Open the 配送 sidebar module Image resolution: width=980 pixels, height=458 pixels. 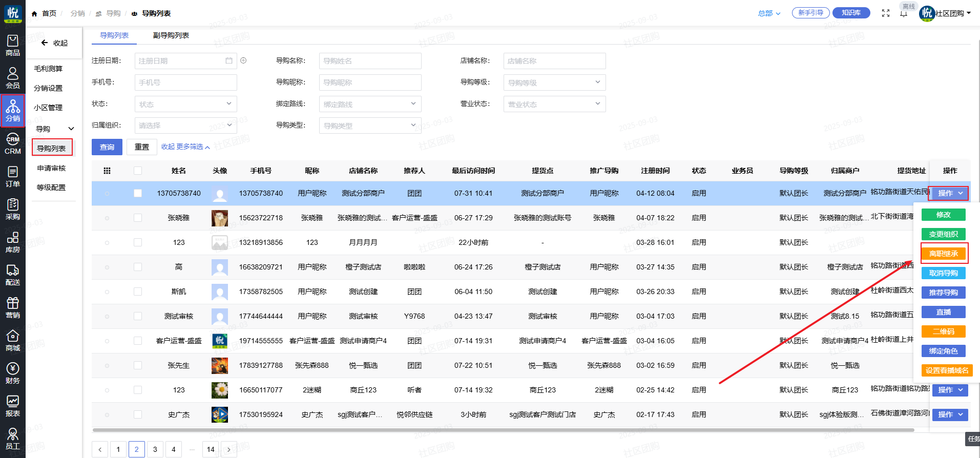pyautogui.click(x=13, y=275)
